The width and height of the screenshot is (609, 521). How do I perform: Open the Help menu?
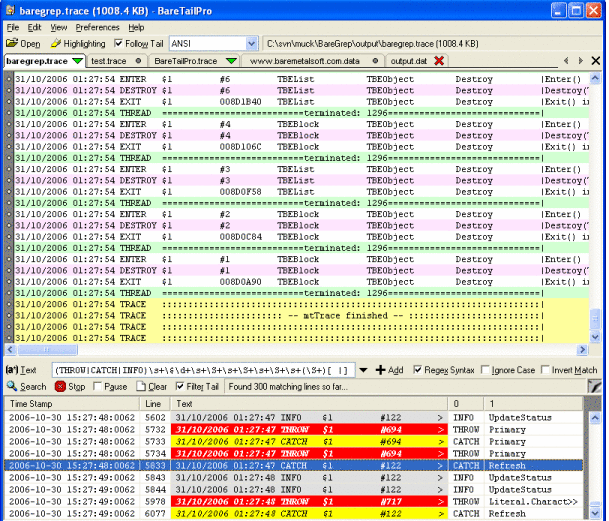point(136,28)
